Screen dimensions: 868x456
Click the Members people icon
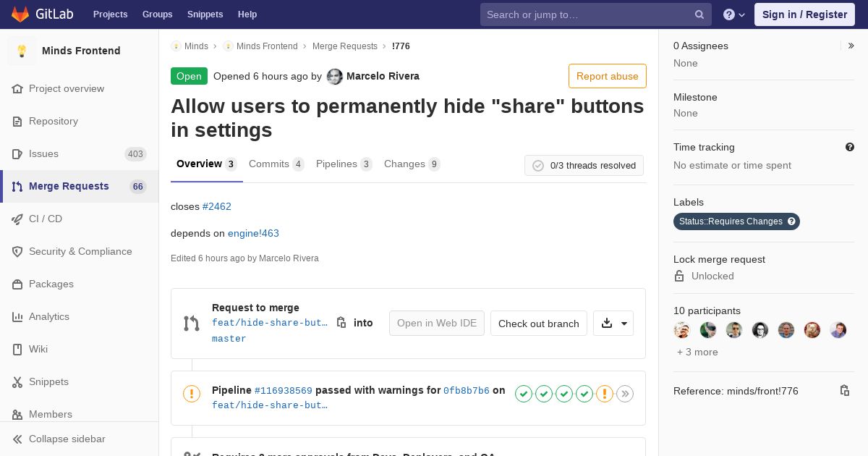coord(17,414)
